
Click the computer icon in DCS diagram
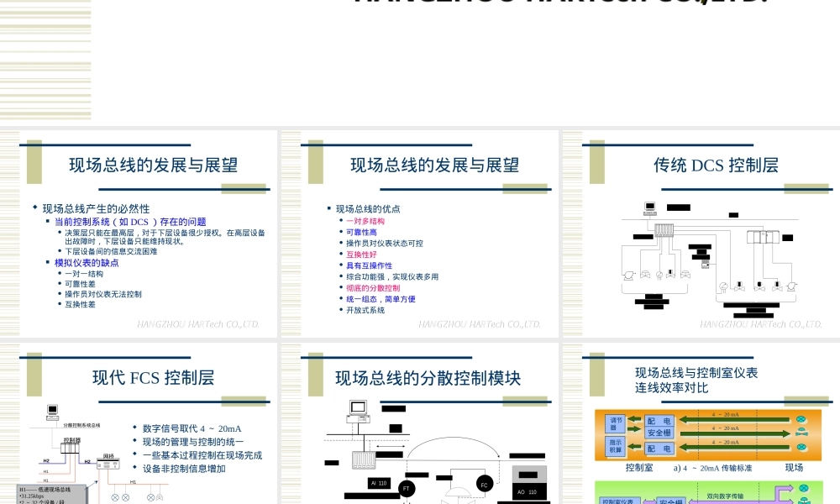(650, 208)
